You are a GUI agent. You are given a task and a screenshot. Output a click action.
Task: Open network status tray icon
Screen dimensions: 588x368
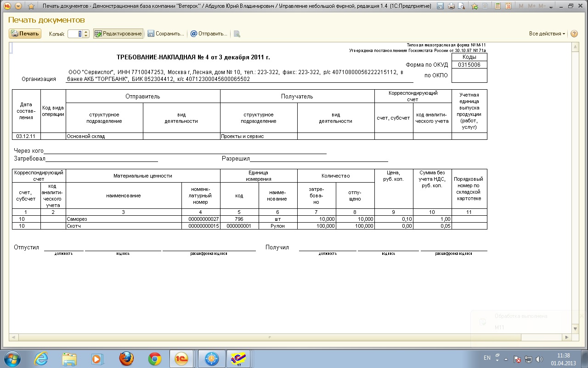(528, 359)
